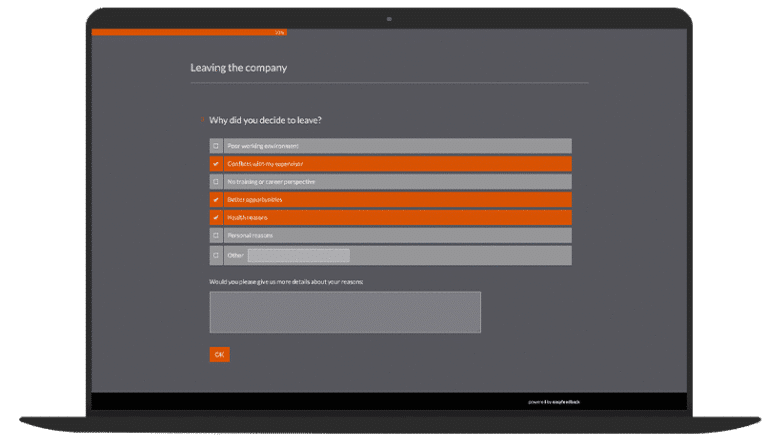Check the Poor working environment checkbox
The width and height of the screenshot is (768, 448).
click(x=216, y=146)
